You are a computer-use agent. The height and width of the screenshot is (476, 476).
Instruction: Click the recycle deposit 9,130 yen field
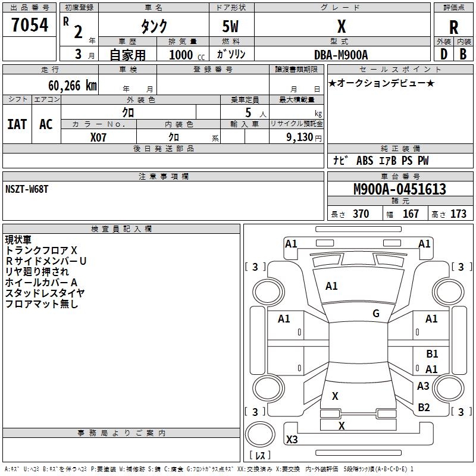click(x=296, y=137)
